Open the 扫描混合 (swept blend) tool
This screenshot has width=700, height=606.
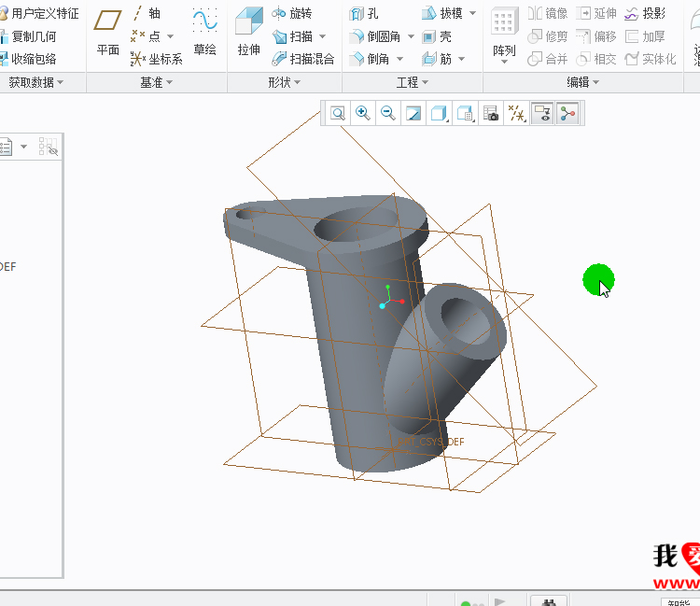click(302, 59)
